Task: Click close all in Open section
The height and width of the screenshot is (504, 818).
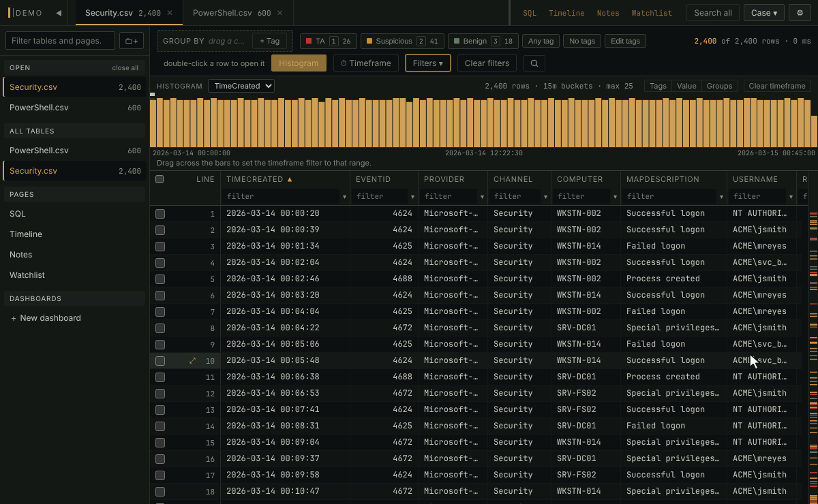Action: point(125,68)
